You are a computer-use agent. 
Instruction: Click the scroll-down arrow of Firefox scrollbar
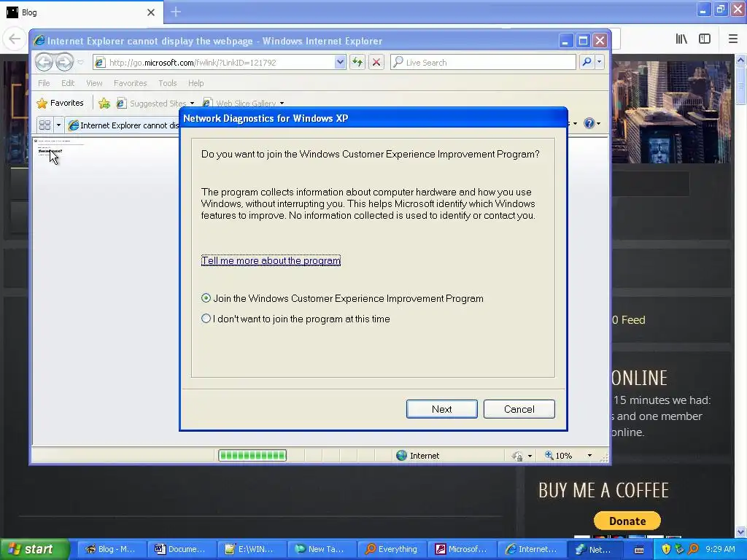740,532
